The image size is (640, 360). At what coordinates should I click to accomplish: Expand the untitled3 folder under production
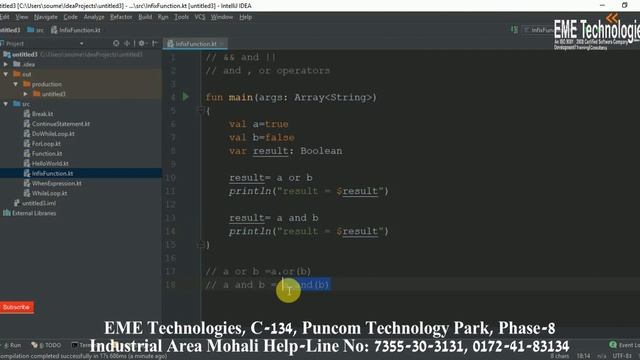tap(26, 94)
